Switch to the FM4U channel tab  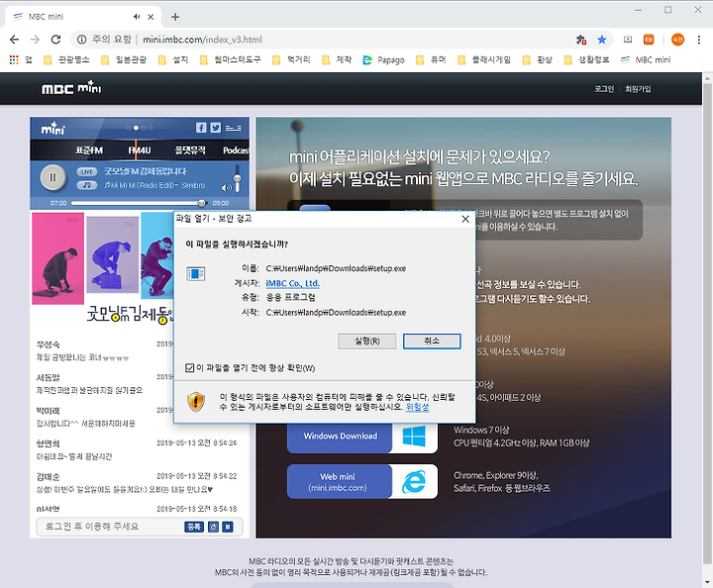pyautogui.click(x=140, y=149)
